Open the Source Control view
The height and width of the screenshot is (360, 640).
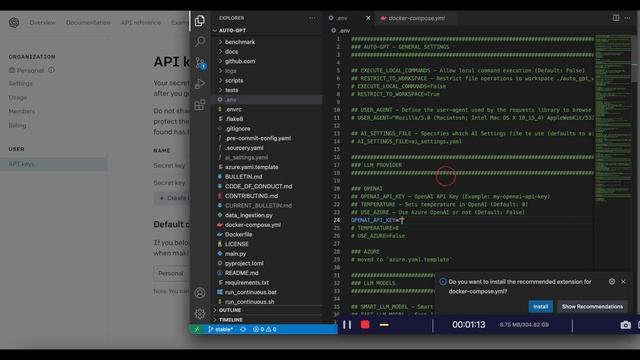200,63
